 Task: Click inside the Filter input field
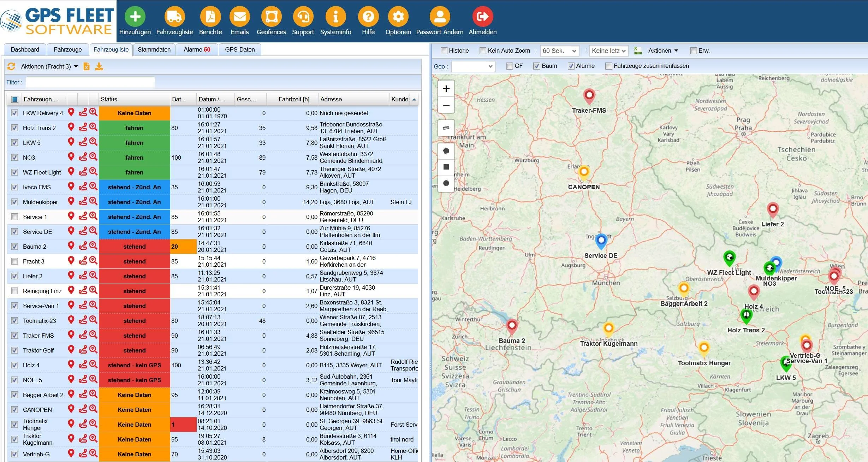point(90,82)
